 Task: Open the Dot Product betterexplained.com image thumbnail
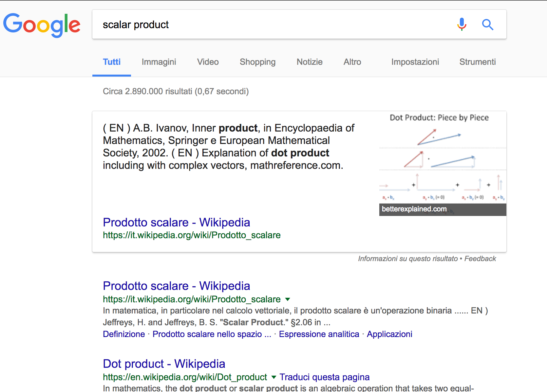pyautogui.click(x=443, y=164)
